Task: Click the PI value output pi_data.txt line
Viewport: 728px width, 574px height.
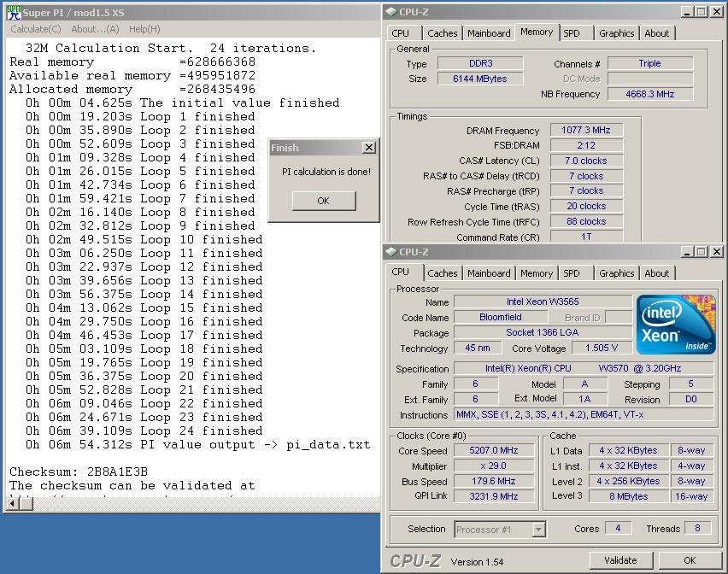Action: (x=198, y=444)
